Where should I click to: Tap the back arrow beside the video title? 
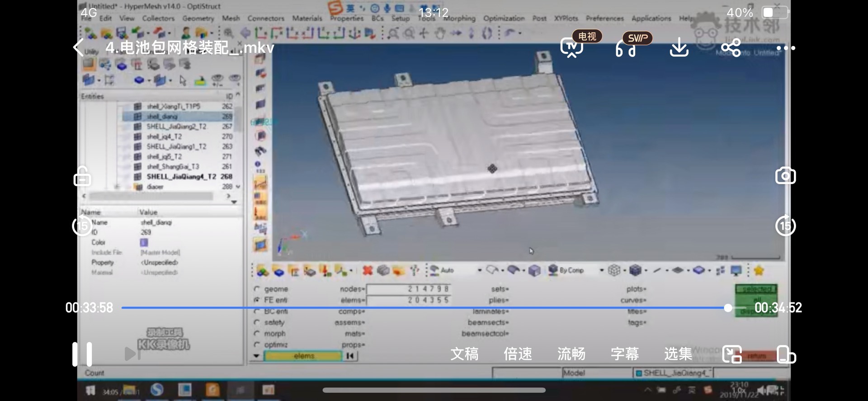(x=78, y=47)
